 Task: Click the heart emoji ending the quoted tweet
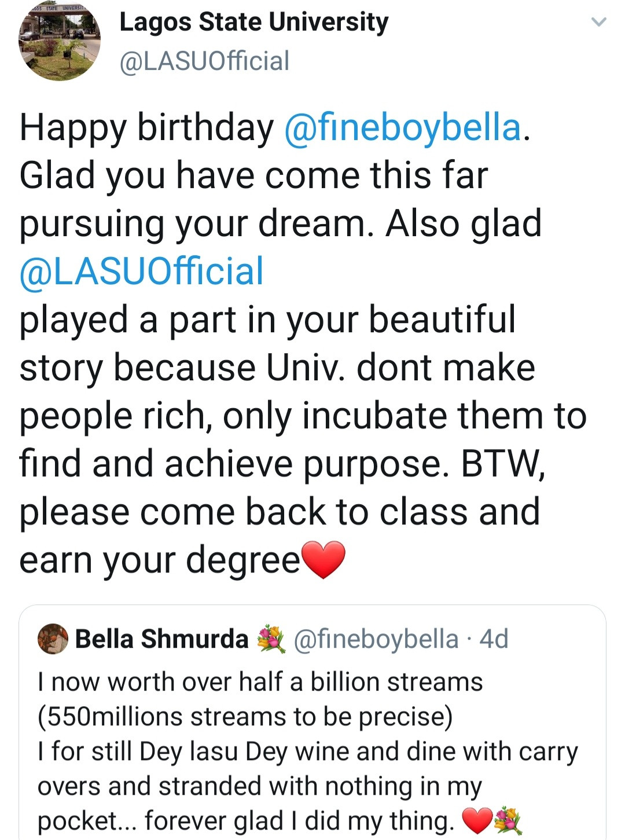point(476,821)
